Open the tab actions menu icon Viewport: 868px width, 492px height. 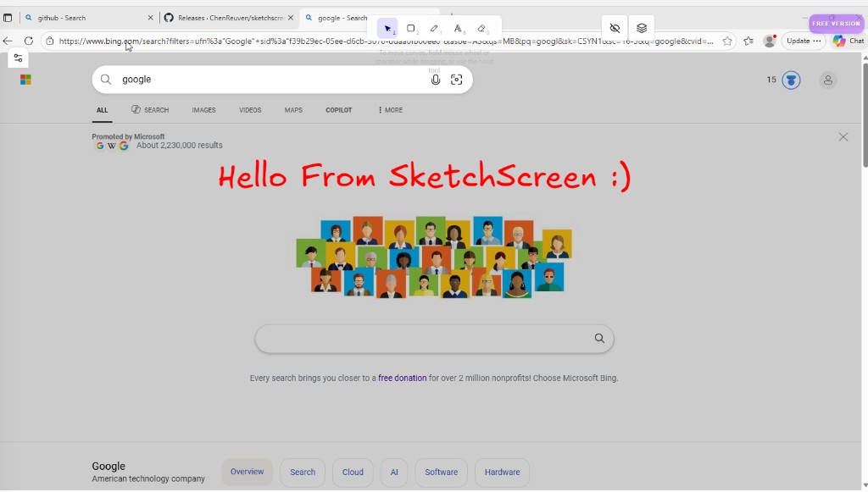tap(8, 18)
